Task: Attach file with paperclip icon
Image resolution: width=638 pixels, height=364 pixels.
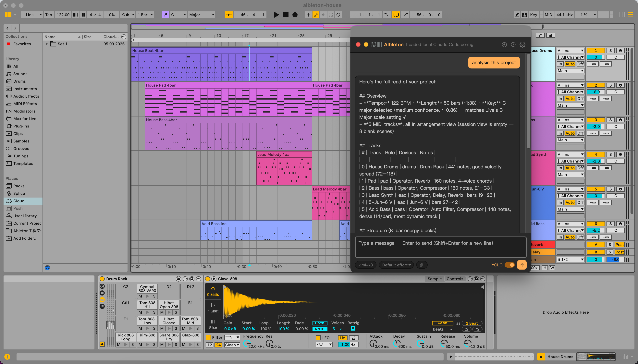Action: (422, 265)
